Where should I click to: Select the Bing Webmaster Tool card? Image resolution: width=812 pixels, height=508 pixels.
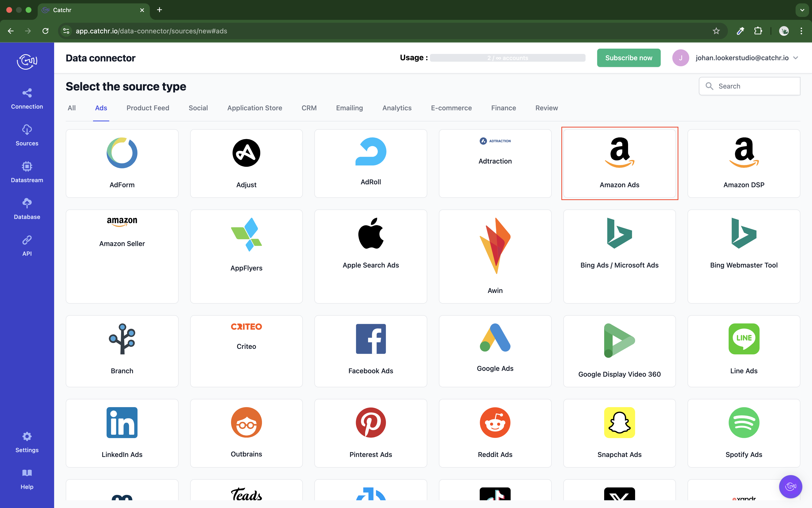[744, 257]
